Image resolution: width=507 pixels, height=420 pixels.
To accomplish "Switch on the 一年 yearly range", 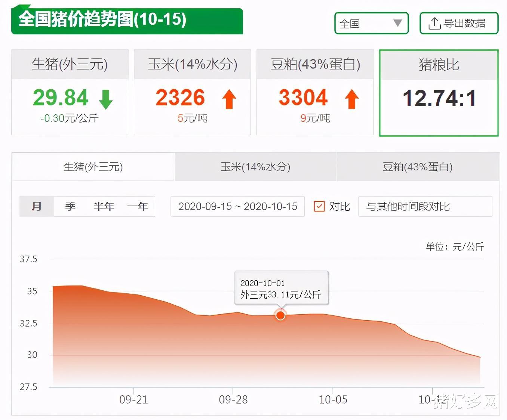I will coord(138,206).
